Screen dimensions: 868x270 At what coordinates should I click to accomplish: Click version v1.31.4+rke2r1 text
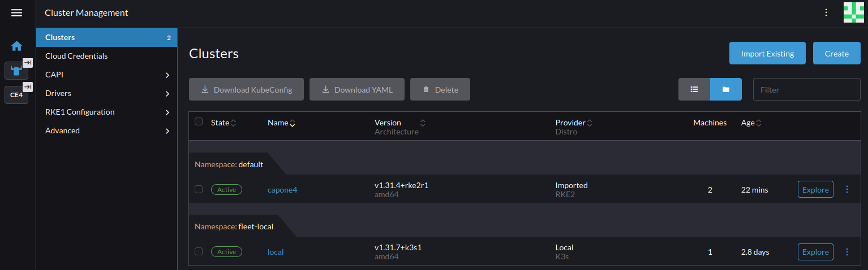click(401, 185)
